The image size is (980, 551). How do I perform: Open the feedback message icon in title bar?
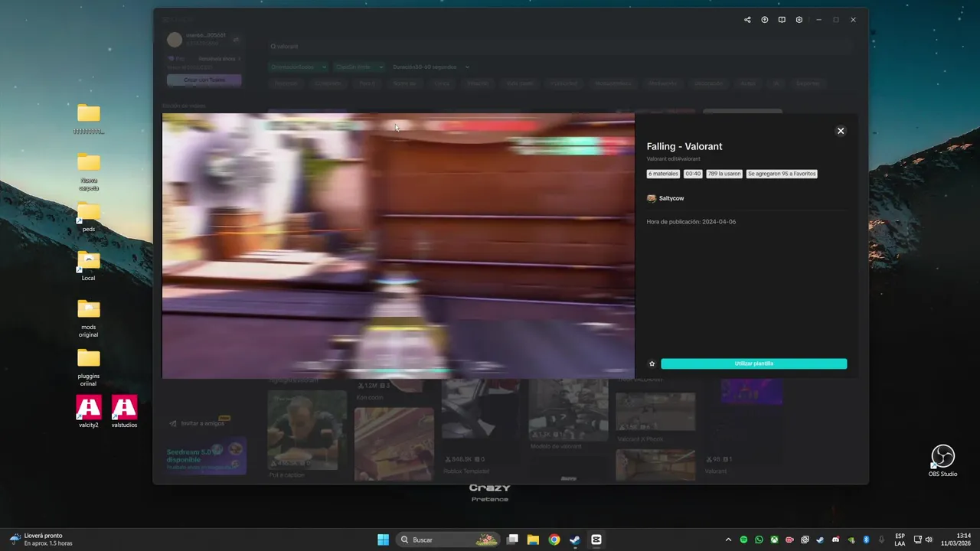(x=782, y=20)
